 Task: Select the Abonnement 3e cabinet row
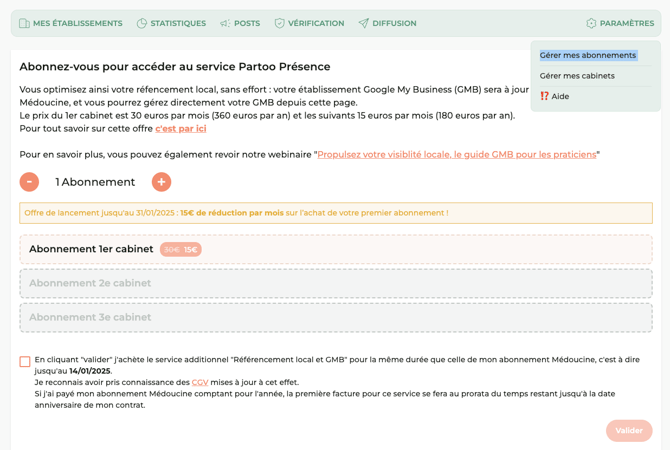(335, 317)
